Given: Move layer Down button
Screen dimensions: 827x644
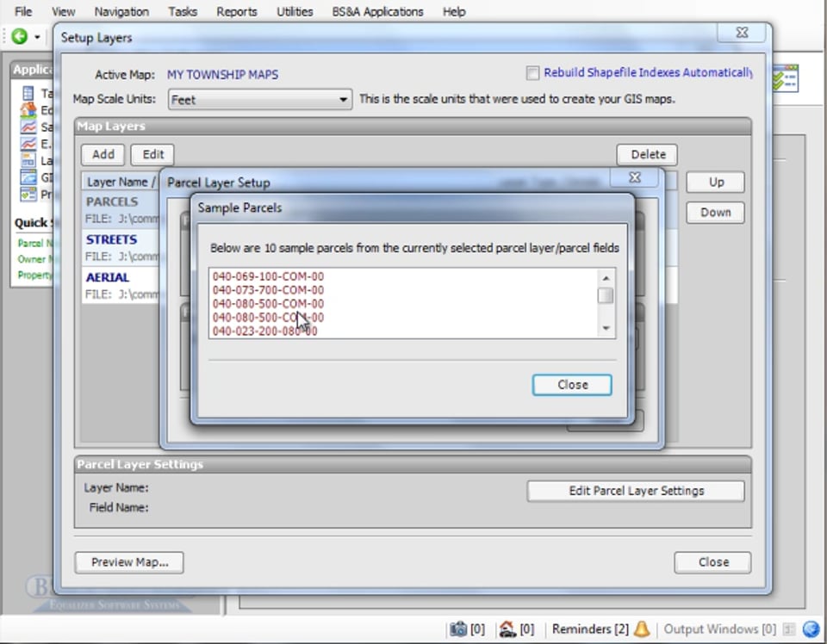Looking at the screenshot, I should 715,213.
